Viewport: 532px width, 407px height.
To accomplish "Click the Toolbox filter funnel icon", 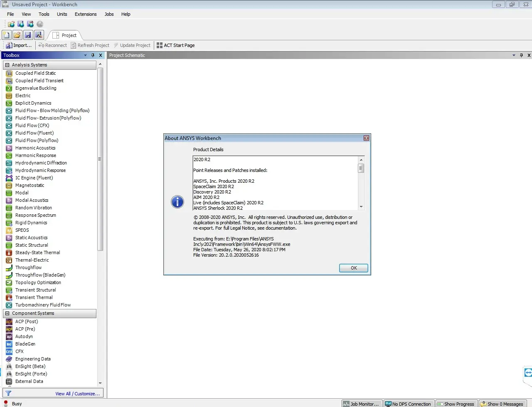I will (8, 393).
